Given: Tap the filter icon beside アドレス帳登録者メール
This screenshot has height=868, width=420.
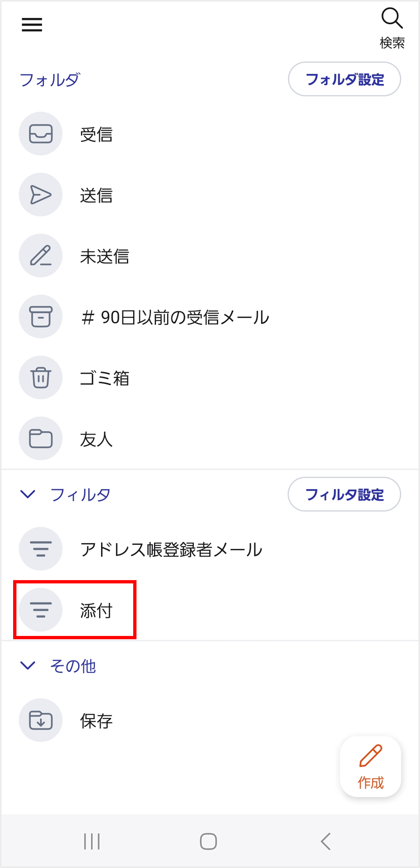Looking at the screenshot, I should point(41,549).
